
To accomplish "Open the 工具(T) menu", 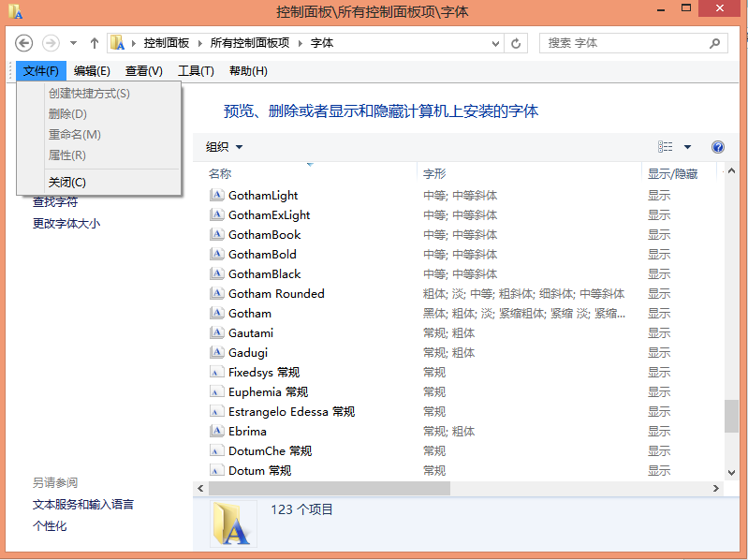I will pyautogui.click(x=196, y=71).
